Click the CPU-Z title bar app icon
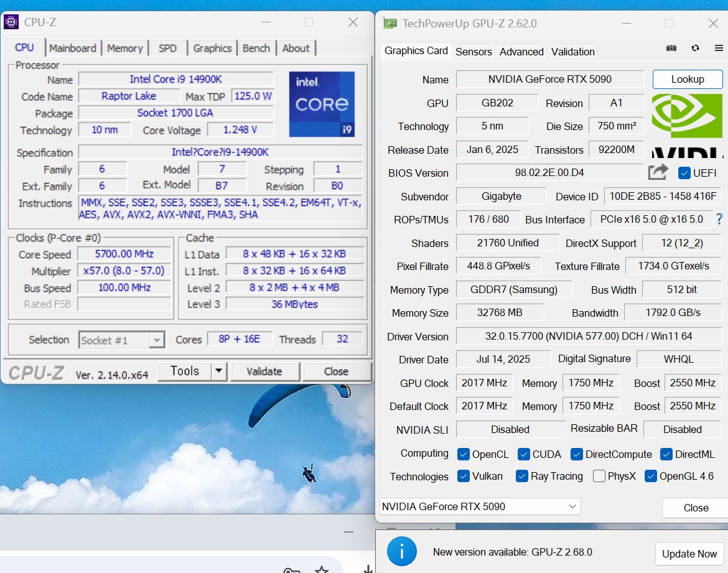Screen dimensions: 728x573 point(11,22)
